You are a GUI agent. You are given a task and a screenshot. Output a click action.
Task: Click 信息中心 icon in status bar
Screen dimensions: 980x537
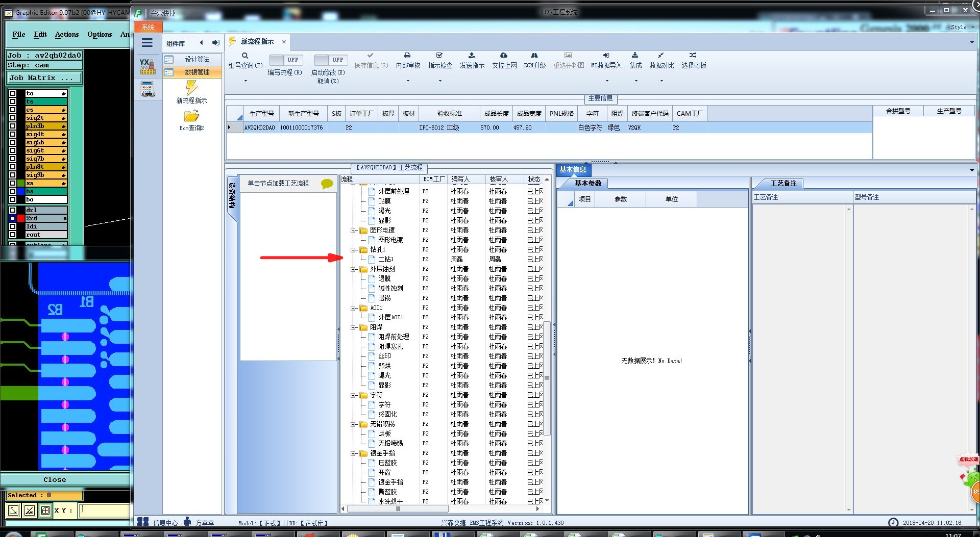click(x=143, y=522)
